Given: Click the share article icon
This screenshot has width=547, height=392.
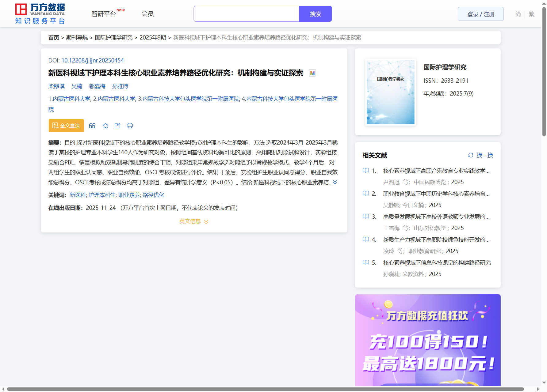Looking at the screenshot, I should click(x=117, y=126).
